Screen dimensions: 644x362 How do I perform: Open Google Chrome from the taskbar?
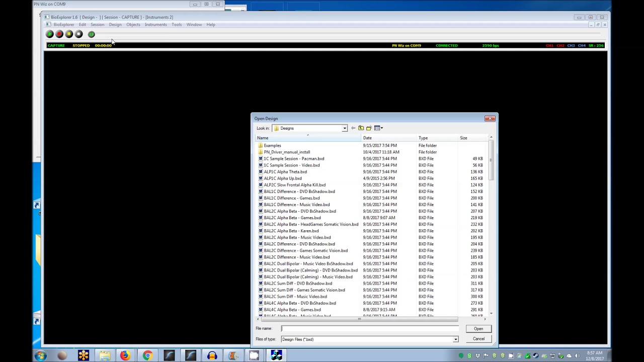tap(147, 356)
